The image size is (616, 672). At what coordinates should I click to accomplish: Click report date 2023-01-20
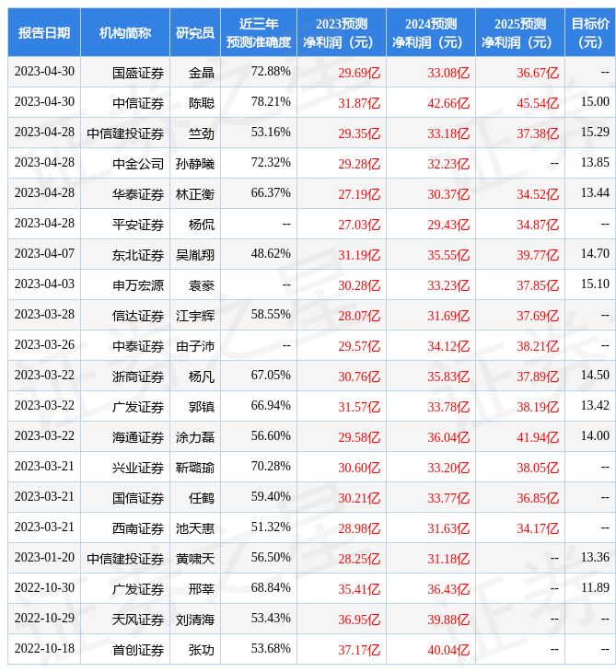[44, 558]
